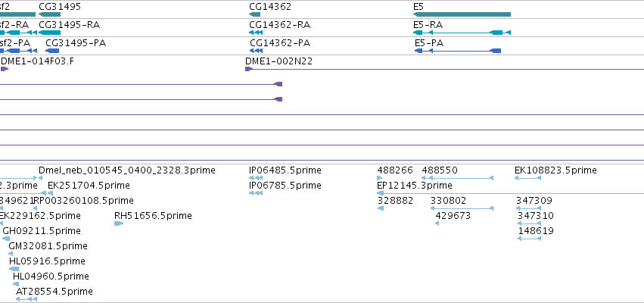Select the CG31495 gene arrow glyph
644x303 pixels.
(x=49, y=14)
